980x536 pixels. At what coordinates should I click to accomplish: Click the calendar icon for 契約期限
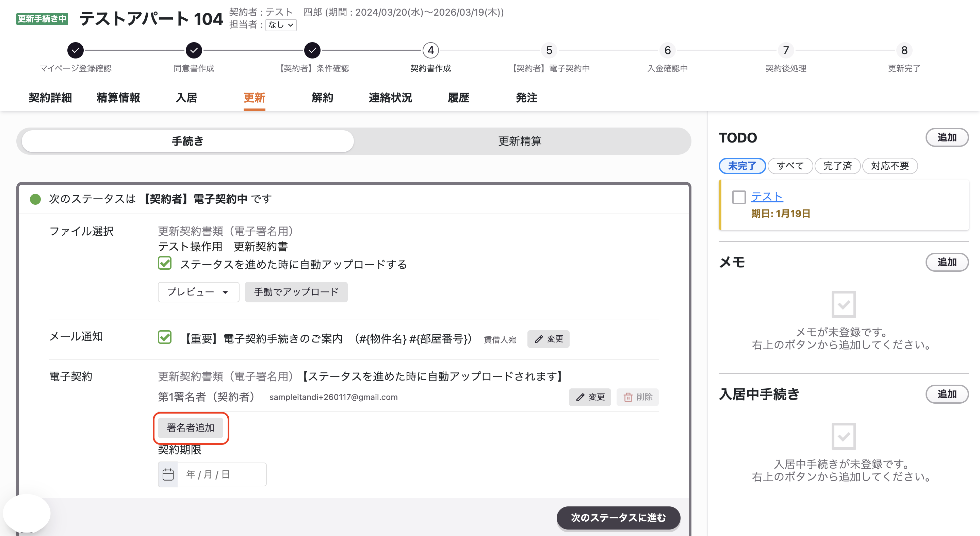[x=168, y=474]
